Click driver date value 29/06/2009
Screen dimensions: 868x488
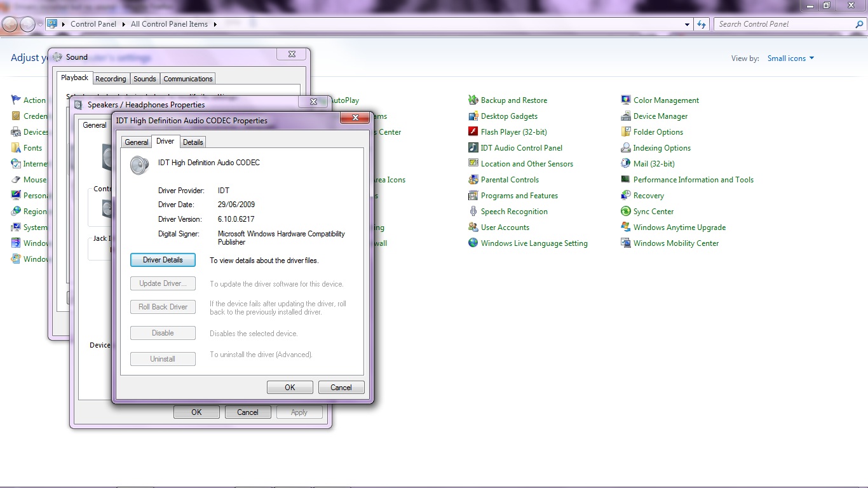point(237,205)
